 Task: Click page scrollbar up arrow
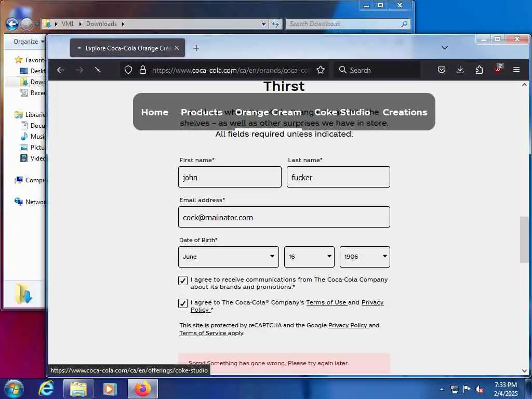coord(524,85)
